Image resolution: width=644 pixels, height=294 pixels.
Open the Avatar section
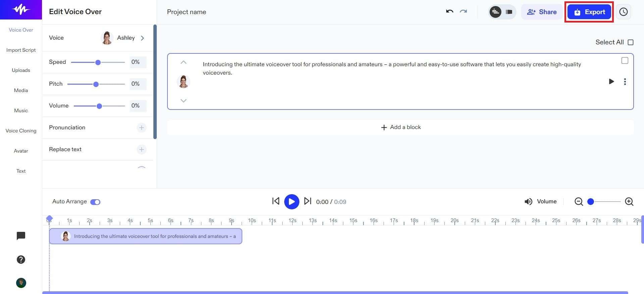[21, 151]
